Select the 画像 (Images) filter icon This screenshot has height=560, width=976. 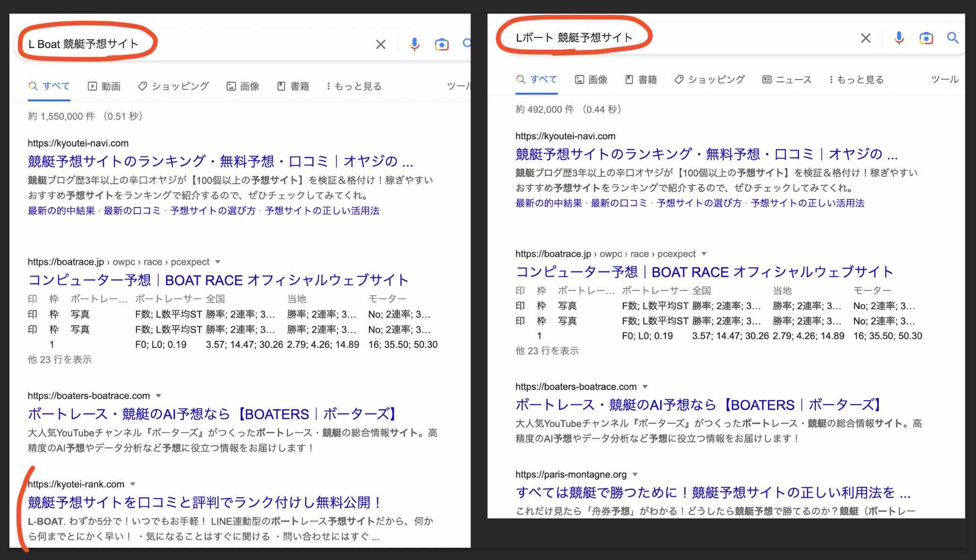pyautogui.click(x=579, y=79)
